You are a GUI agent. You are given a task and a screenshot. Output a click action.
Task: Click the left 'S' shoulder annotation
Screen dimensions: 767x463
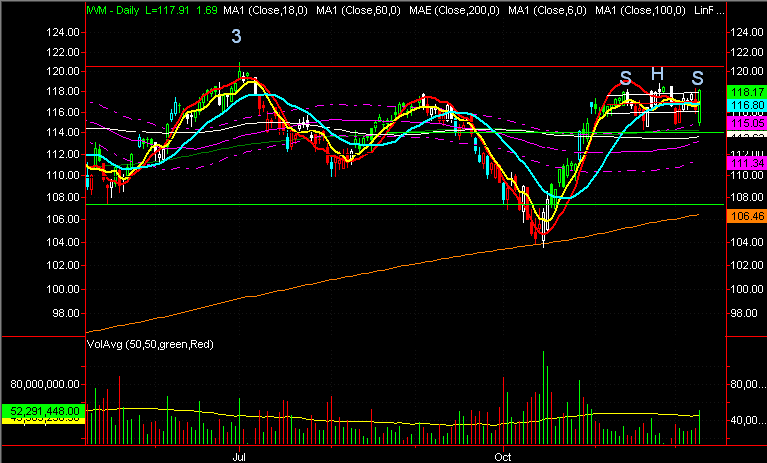626,78
